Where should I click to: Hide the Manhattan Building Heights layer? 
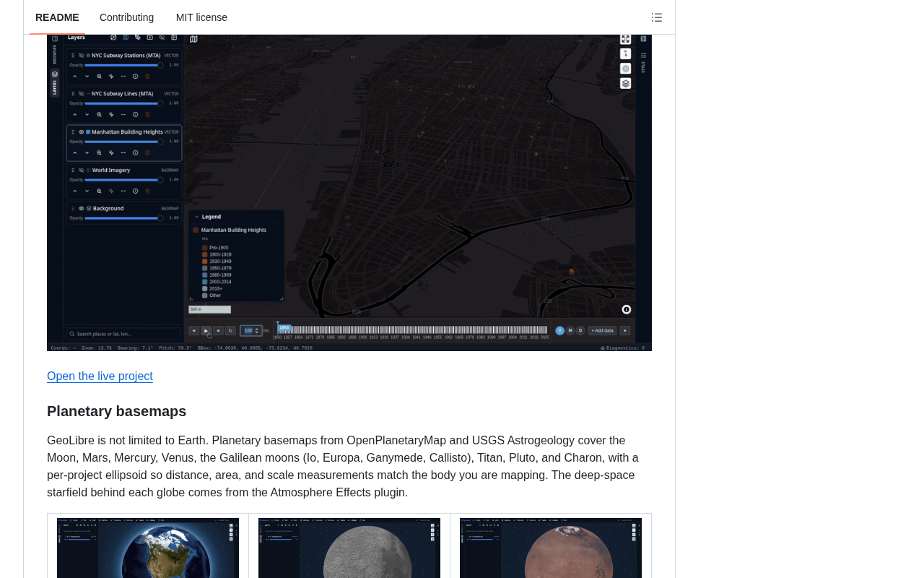(81, 132)
